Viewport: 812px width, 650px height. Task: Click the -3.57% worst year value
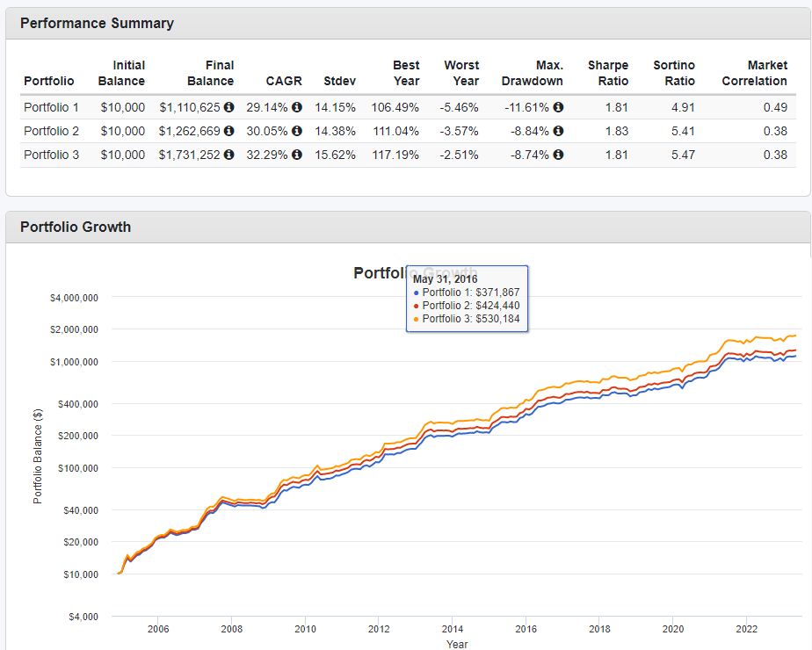click(x=460, y=132)
